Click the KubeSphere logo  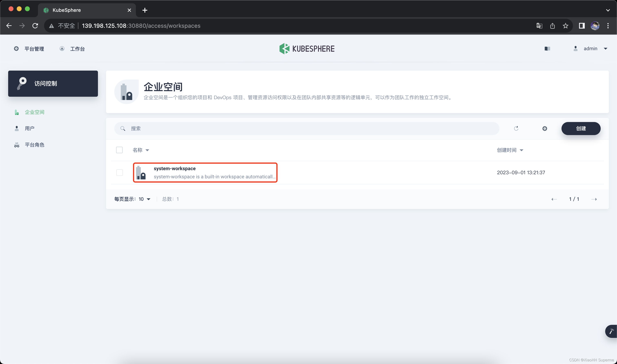tap(307, 49)
